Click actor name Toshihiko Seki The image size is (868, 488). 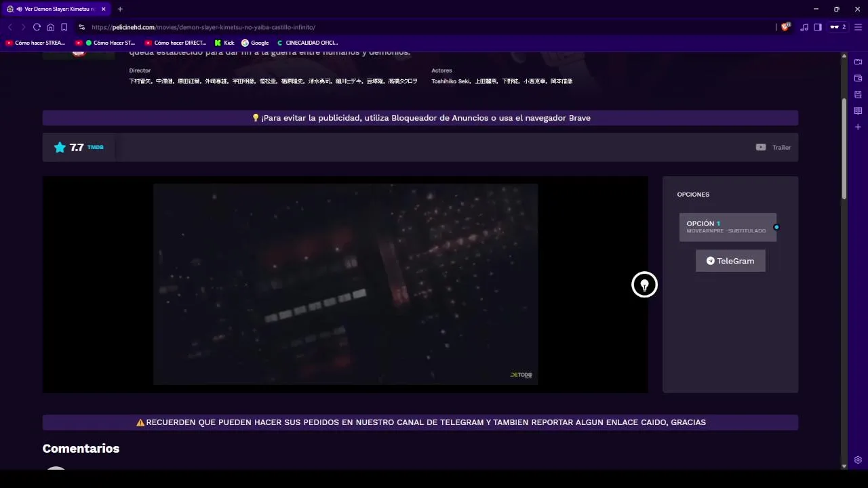coord(451,81)
